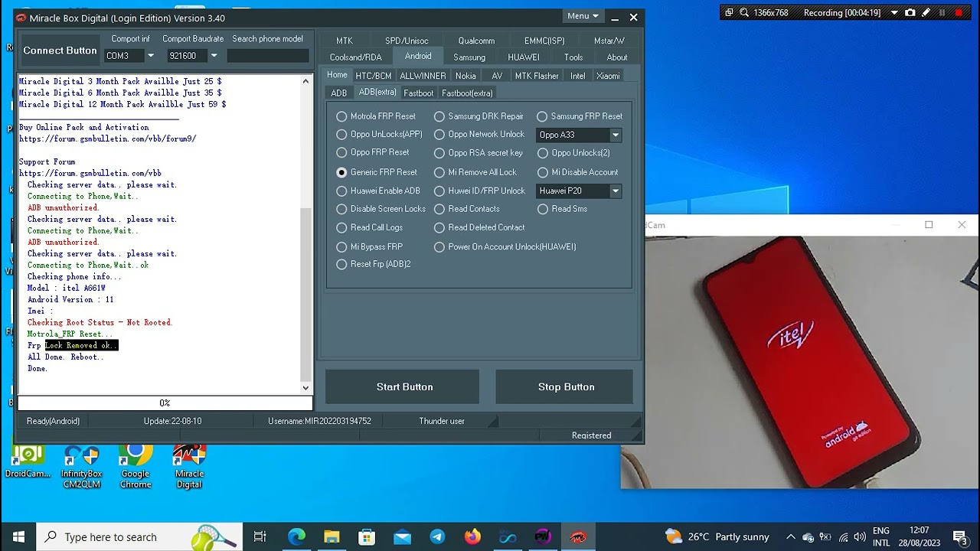Click the log panel scroll-up arrow
980x551 pixels.
point(306,80)
